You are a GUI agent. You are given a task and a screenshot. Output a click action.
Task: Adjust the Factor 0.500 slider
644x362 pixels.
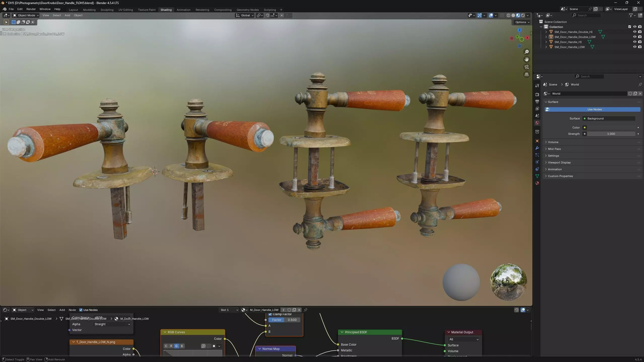tap(284, 320)
